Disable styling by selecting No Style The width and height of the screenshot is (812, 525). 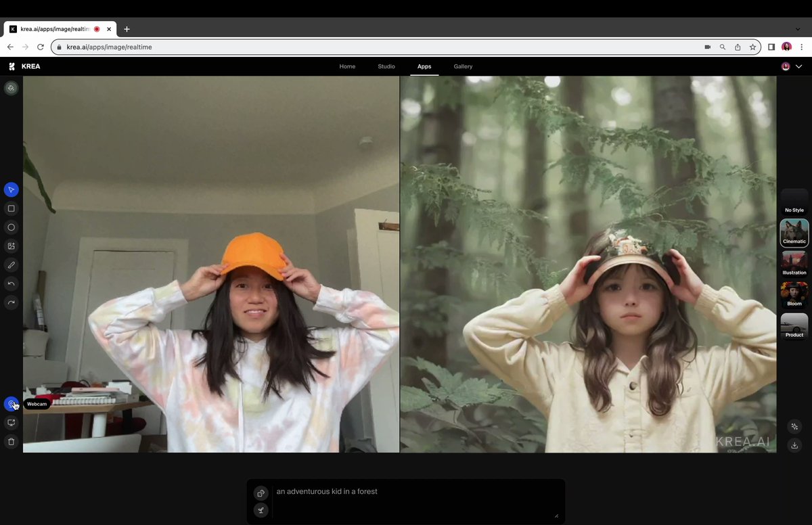pos(794,203)
